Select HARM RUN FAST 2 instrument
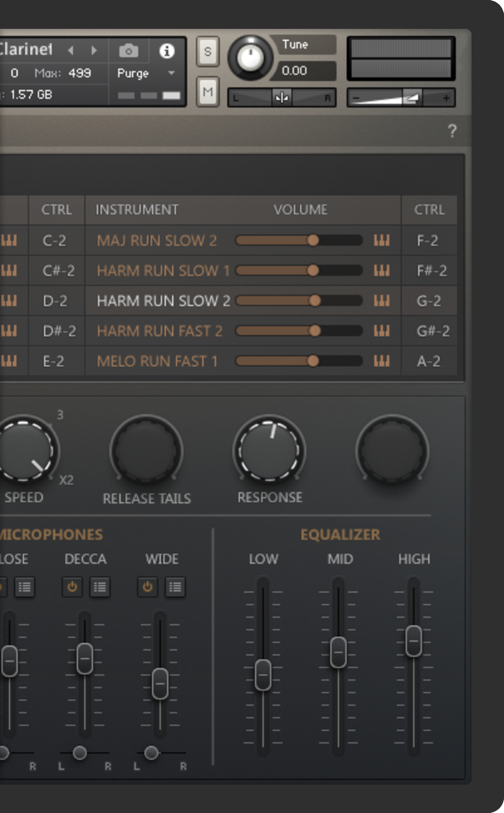 pos(159,331)
